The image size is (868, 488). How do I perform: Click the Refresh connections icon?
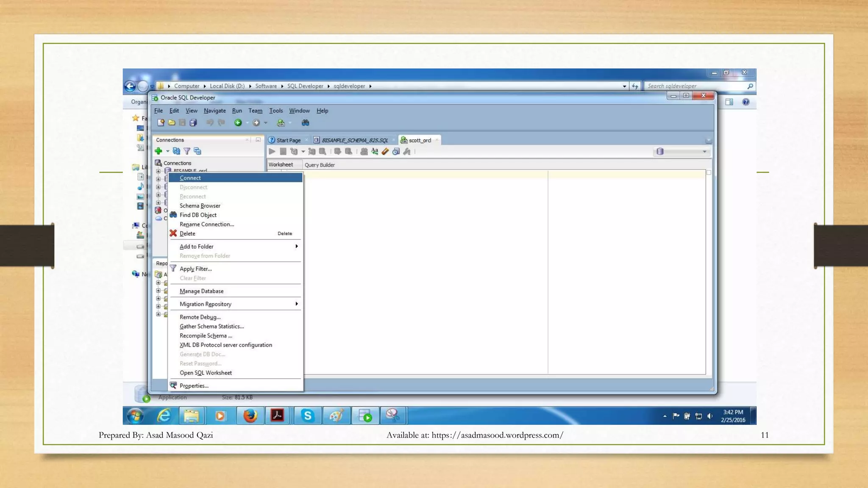(x=176, y=151)
